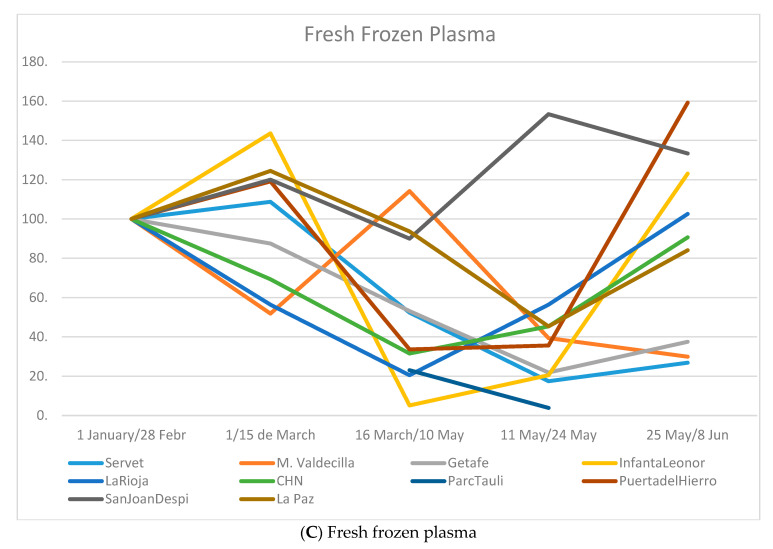Click the 11 May/24 May axis label
Image resolution: width=773 pixels, height=549 pixels.
549,435
